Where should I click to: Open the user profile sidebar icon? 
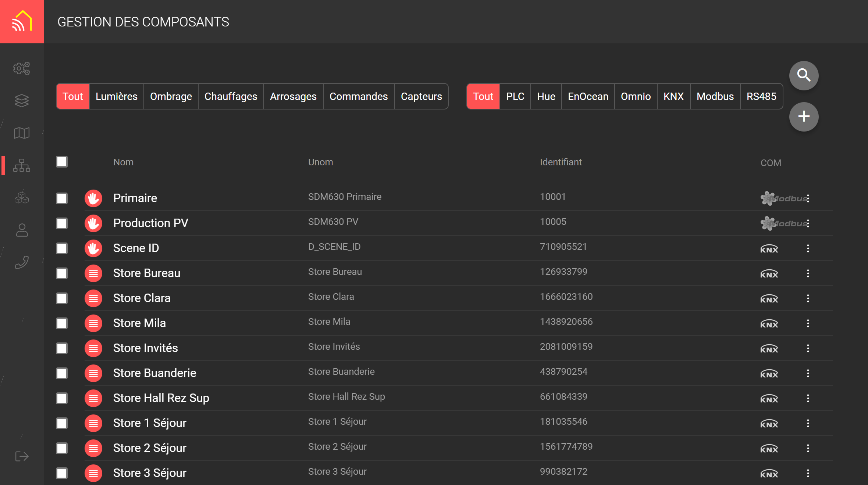pos(22,230)
